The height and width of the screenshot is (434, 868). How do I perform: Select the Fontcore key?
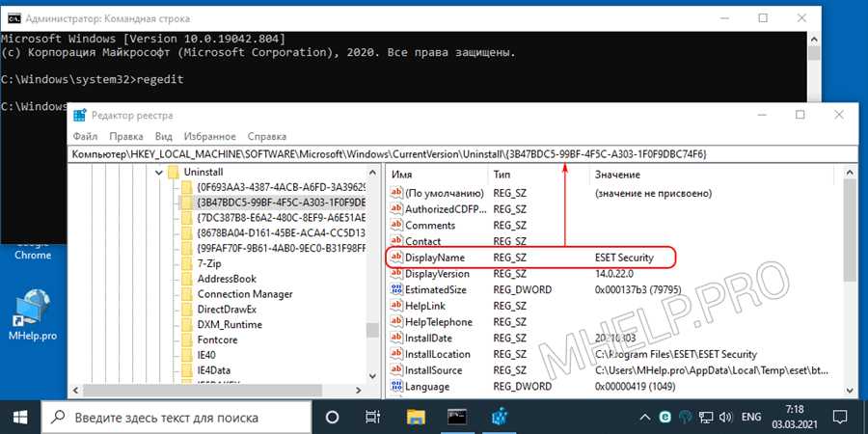218,339
